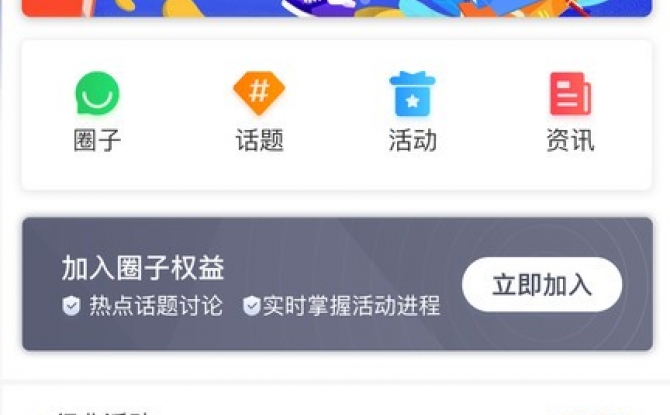Select the 活动 text label
Screen dimensions: 670x415
pyautogui.click(x=413, y=140)
